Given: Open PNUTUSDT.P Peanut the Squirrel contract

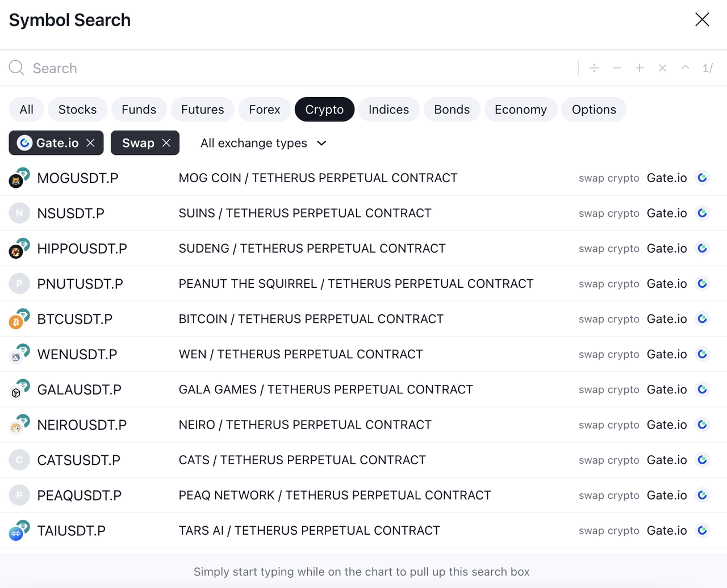Looking at the screenshot, I should click(80, 284).
